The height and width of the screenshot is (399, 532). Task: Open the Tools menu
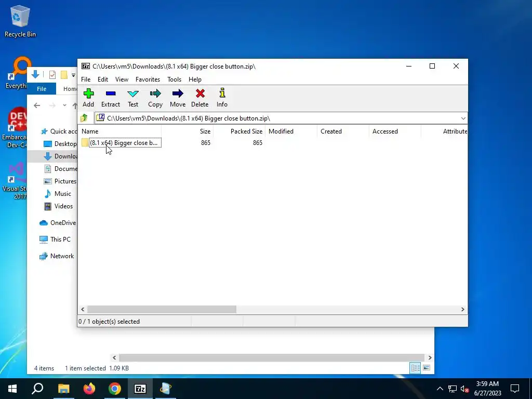pyautogui.click(x=175, y=79)
